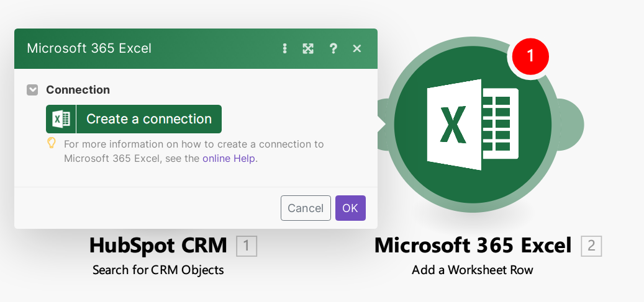
Task: Click the Search for CRM Objects caption
Action: [x=158, y=270]
